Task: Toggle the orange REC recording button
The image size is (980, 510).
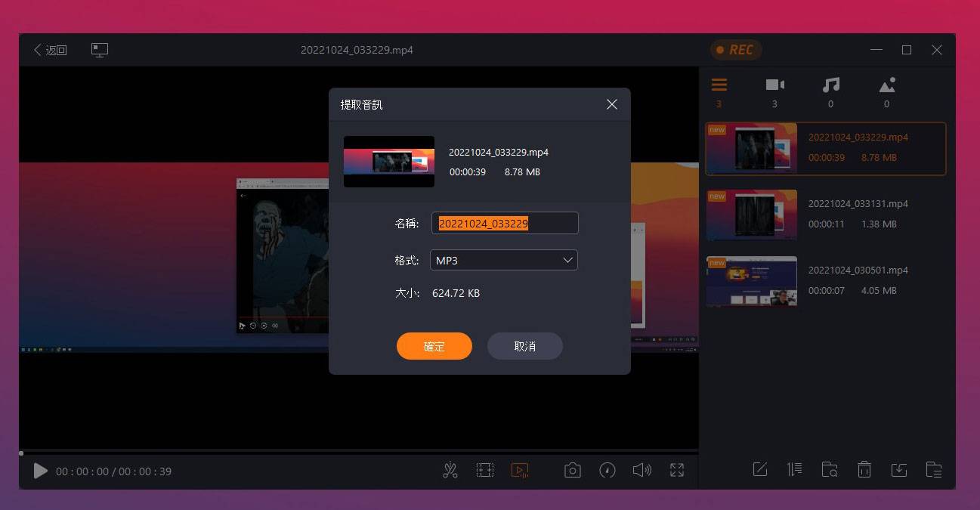Action: pyautogui.click(x=735, y=50)
